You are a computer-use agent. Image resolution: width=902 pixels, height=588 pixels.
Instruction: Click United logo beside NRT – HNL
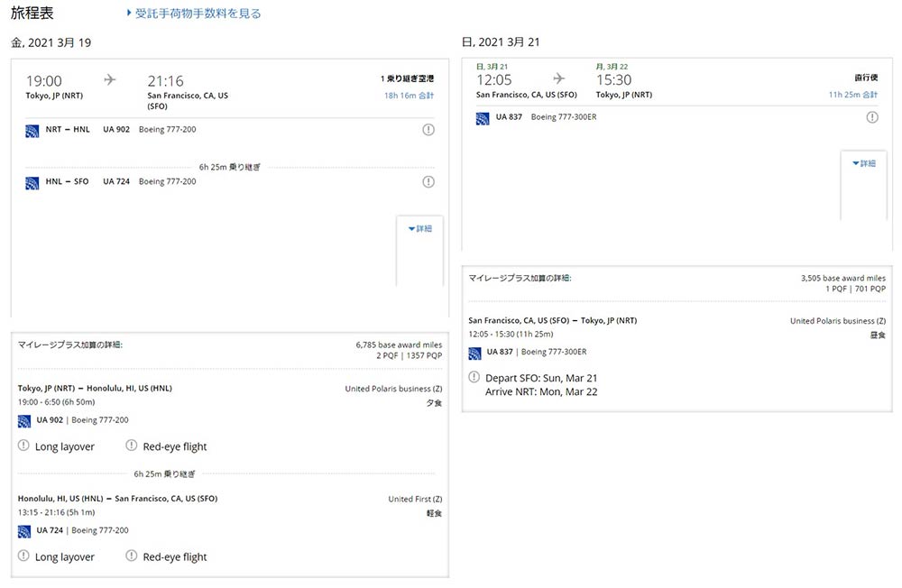click(32, 131)
